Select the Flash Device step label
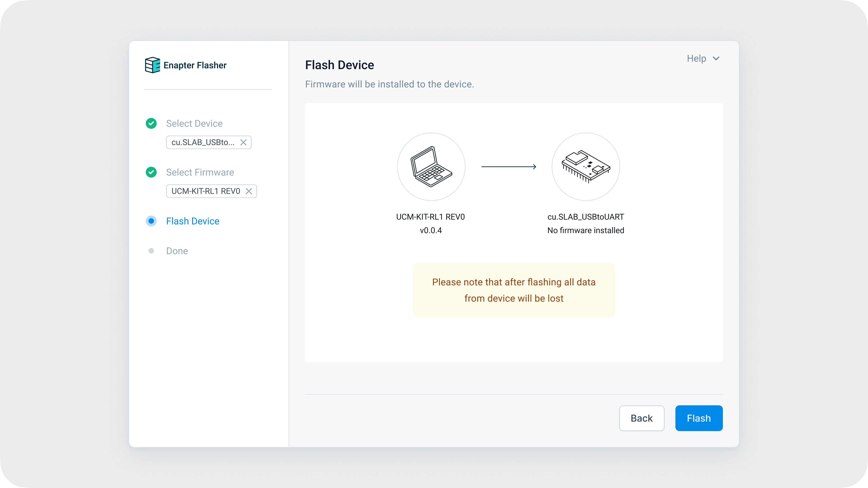Screen dimensions: 868x488 click(192, 221)
